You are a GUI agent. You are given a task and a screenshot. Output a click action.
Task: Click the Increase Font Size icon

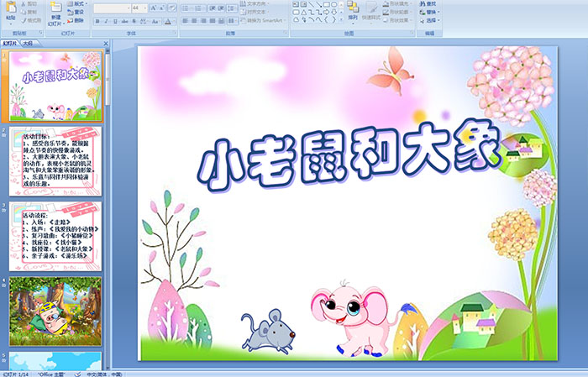tap(151, 8)
